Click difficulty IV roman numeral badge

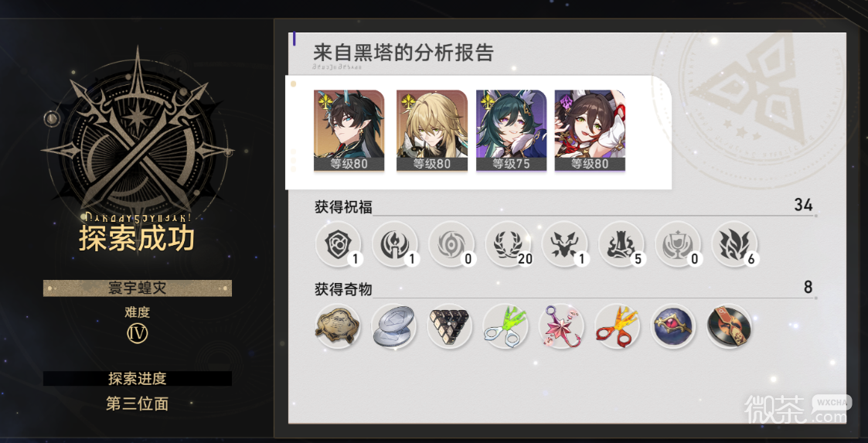(138, 332)
